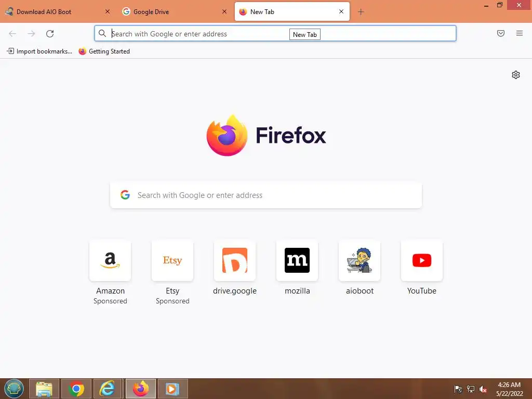Open Windows Media Player from taskbar
The height and width of the screenshot is (399, 532).
coord(172,389)
